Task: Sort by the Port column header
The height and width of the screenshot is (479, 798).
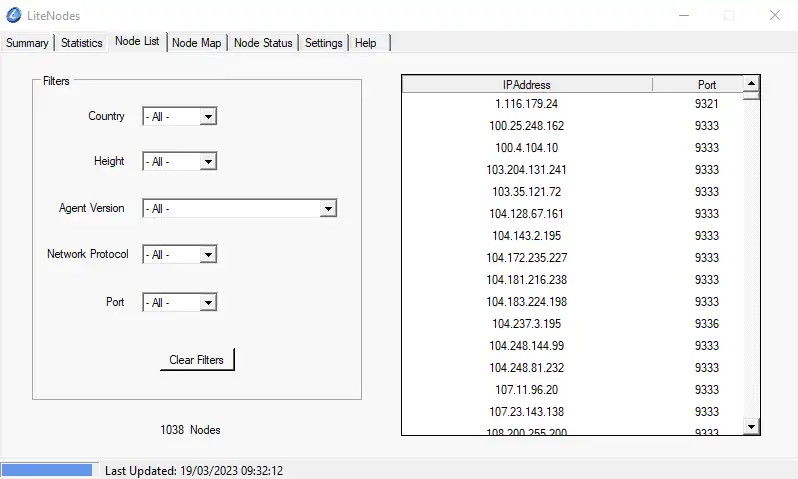Action: pos(706,84)
